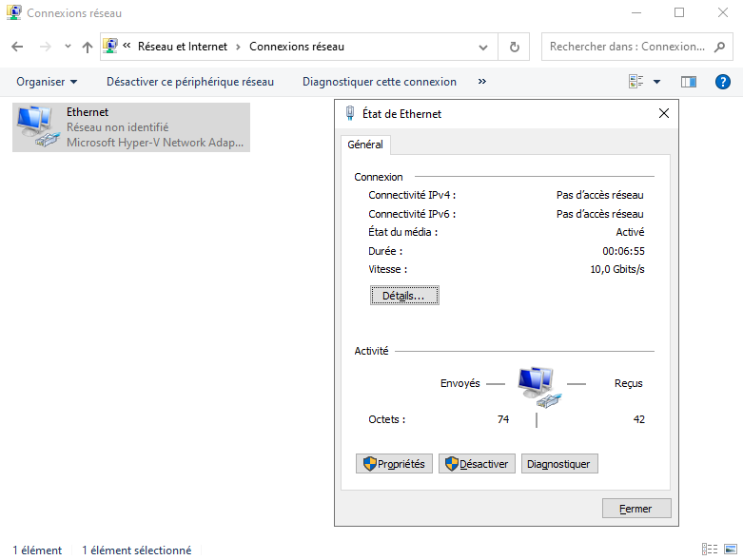Click the Propriétés button

(x=394, y=464)
